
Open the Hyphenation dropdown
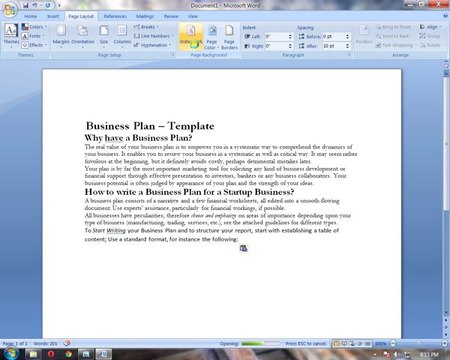(x=152, y=45)
